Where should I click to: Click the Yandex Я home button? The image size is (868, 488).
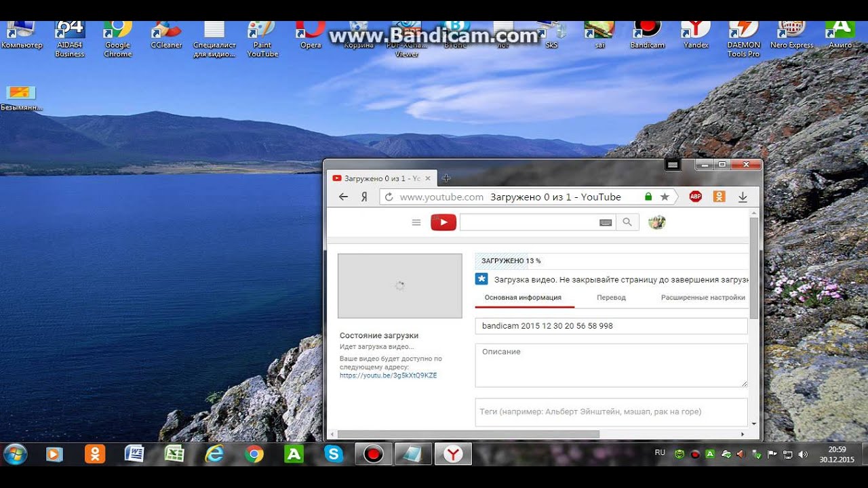[x=364, y=197]
